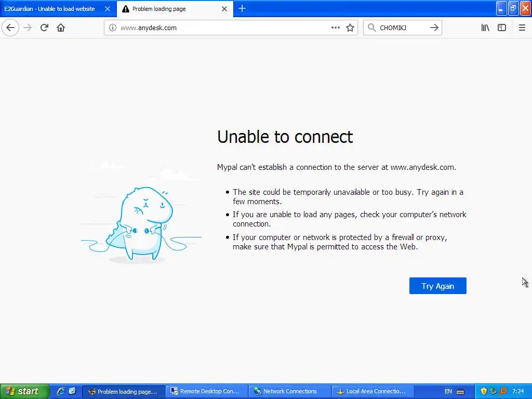The image size is (532, 399).
Task: Open the Windows start menu
Action: (24, 391)
